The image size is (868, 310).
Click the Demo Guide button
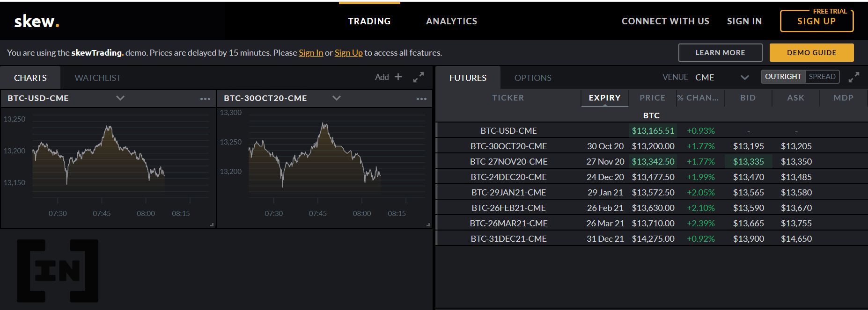point(811,52)
